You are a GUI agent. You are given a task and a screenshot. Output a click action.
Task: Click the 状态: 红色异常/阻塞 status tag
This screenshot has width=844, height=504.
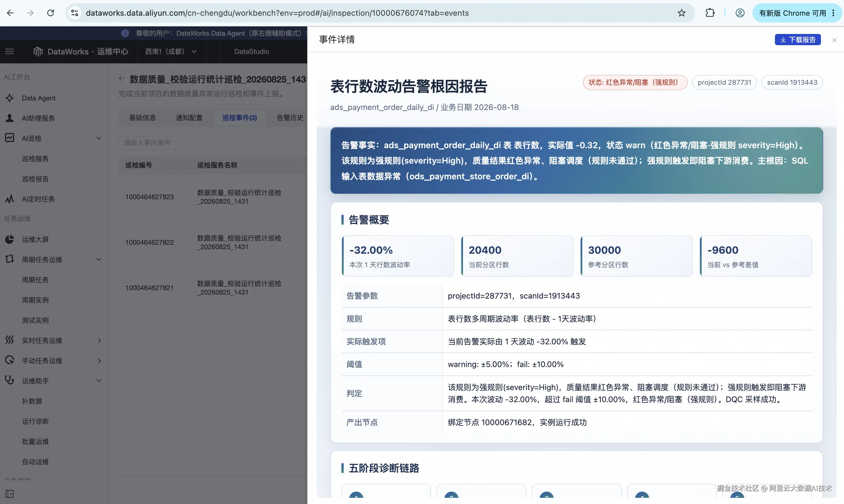[x=635, y=83]
